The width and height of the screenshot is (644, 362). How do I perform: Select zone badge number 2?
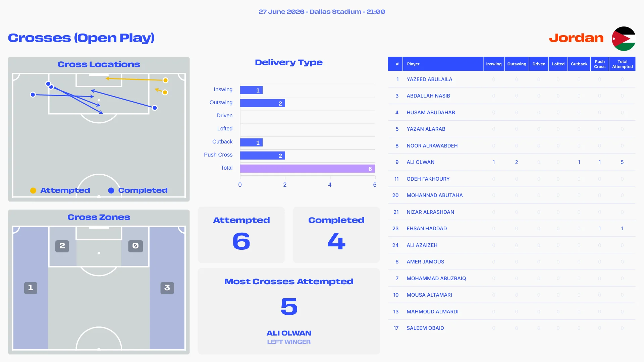pyautogui.click(x=62, y=246)
